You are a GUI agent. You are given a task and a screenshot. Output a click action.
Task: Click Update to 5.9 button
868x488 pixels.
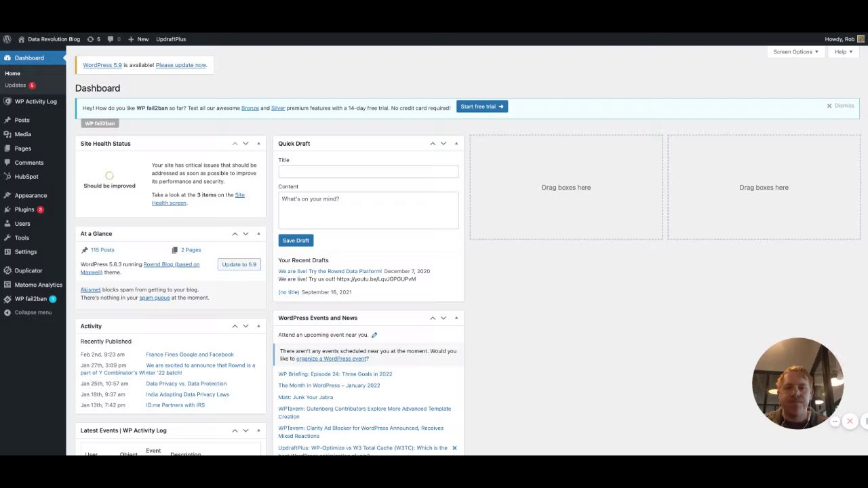click(239, 264)
